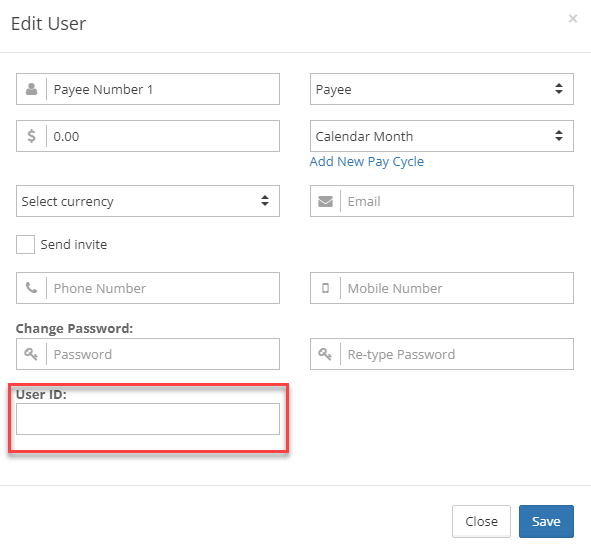The image size is (591, 545).
Task: Select the Phone Number input field
Action: pyautogui.click(x=163, y=288)
